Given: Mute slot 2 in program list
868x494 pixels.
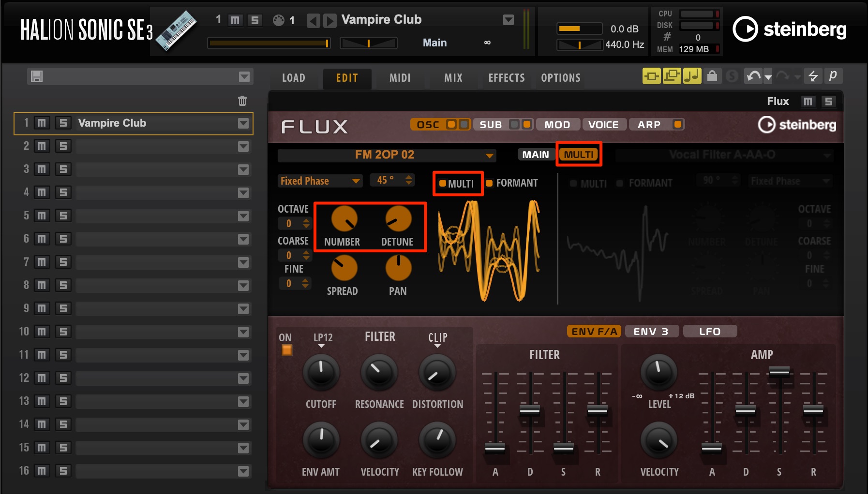Looking at the screenshot, I should [42, 146].
